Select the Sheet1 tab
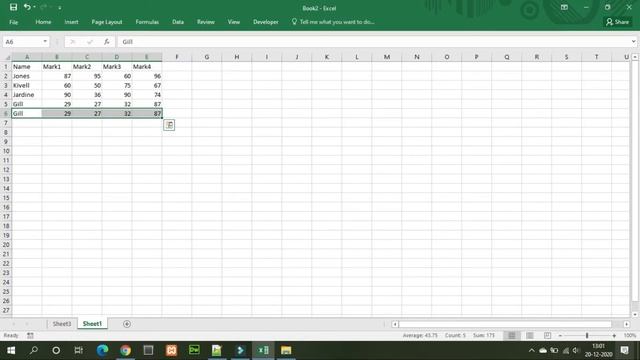Viewport: 640px width, 360px height. 92,324
